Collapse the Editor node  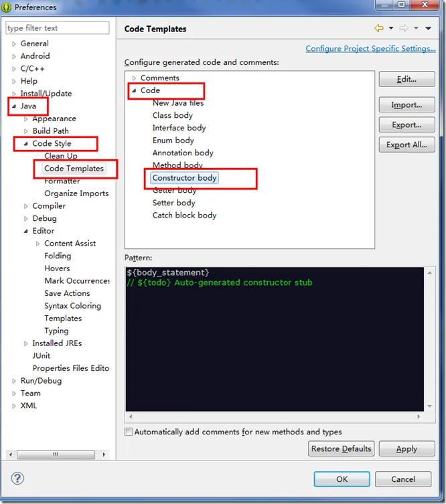(25, 231)
